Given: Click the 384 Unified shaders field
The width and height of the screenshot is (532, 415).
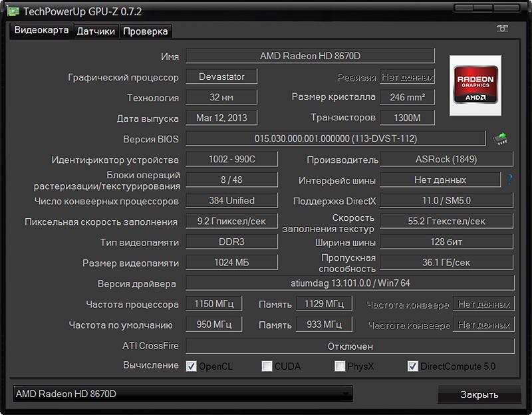Looking at the screenshot, I should click(x=231, y=201).
